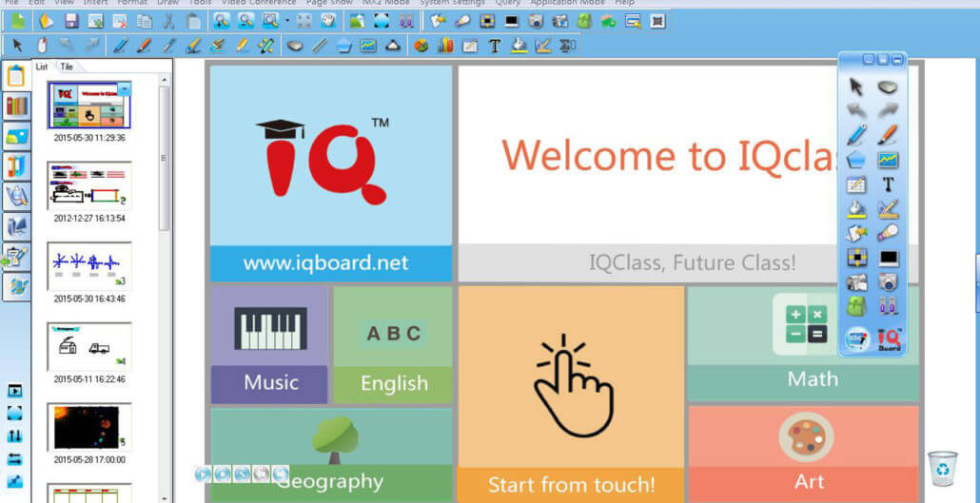Select the magic pen with sparkles
Image resolution: width=980 pixels, height=503 pixels.
(x=266, y=46)
